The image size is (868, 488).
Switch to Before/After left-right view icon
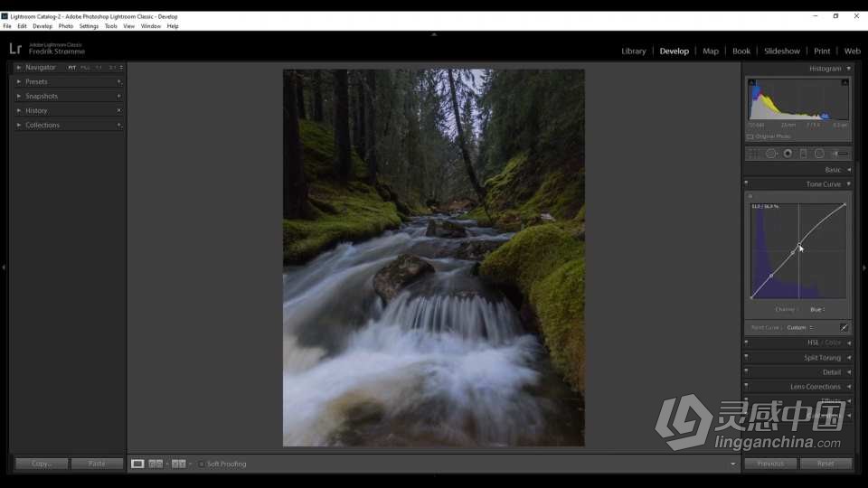coord(156,464)
